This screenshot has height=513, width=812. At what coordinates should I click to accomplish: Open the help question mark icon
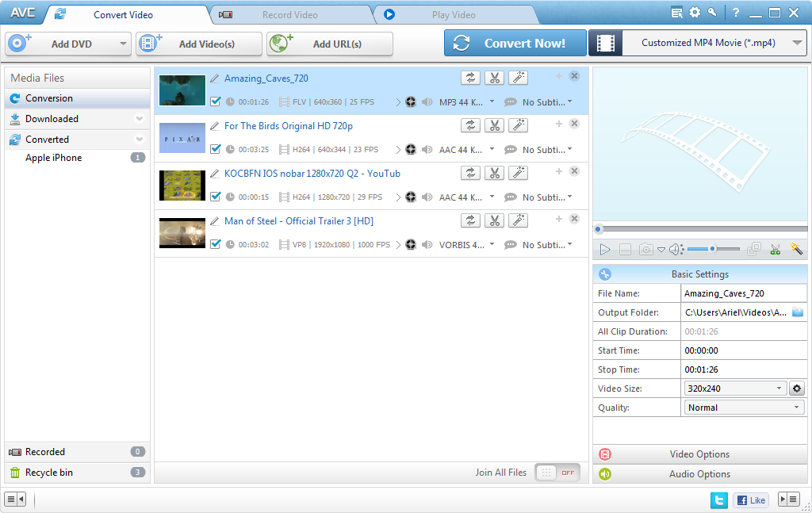point(736,13)
